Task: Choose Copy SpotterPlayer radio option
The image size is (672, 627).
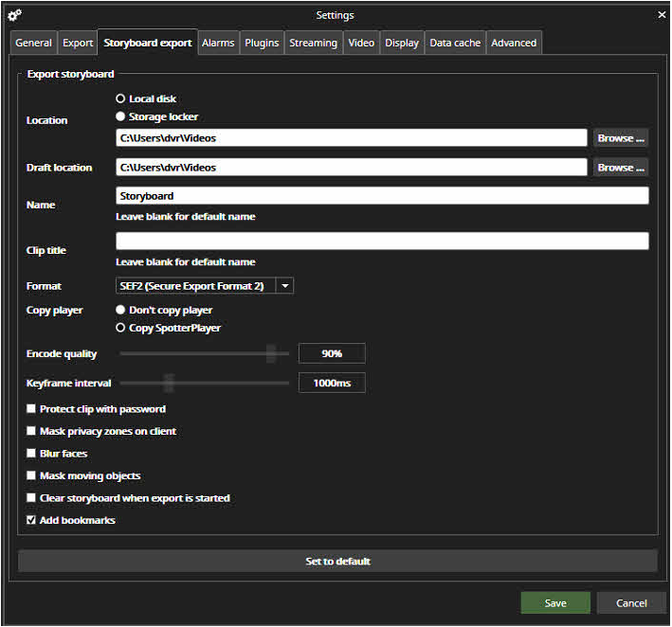Action: coord(120,328)
